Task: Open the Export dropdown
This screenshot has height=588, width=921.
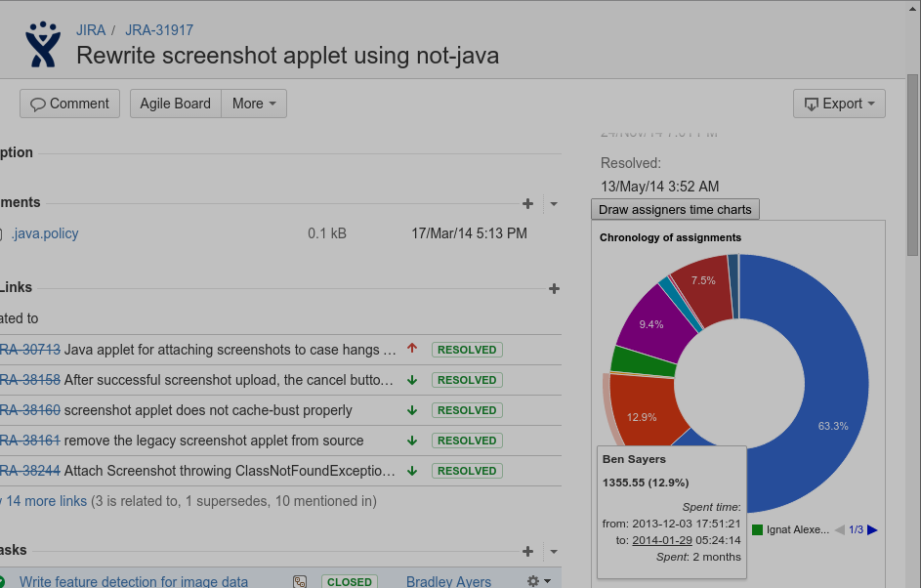Action: coord(839,104)
